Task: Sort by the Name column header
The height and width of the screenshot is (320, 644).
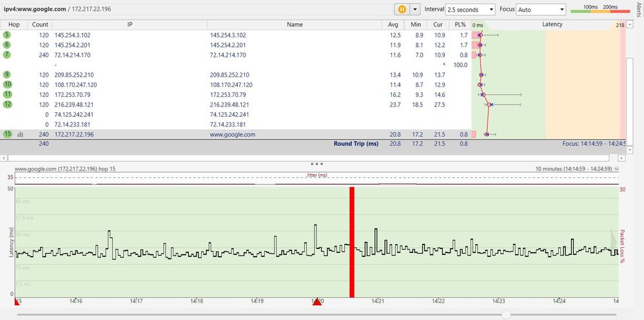Action: pyautogui.click(x=295, y=25)
